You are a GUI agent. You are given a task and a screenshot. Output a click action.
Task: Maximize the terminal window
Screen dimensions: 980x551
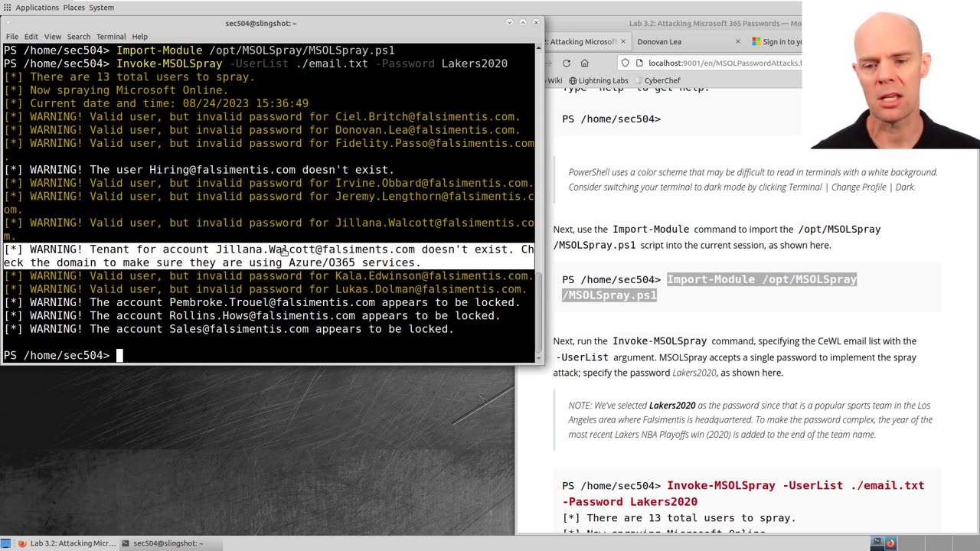(523, 23)
